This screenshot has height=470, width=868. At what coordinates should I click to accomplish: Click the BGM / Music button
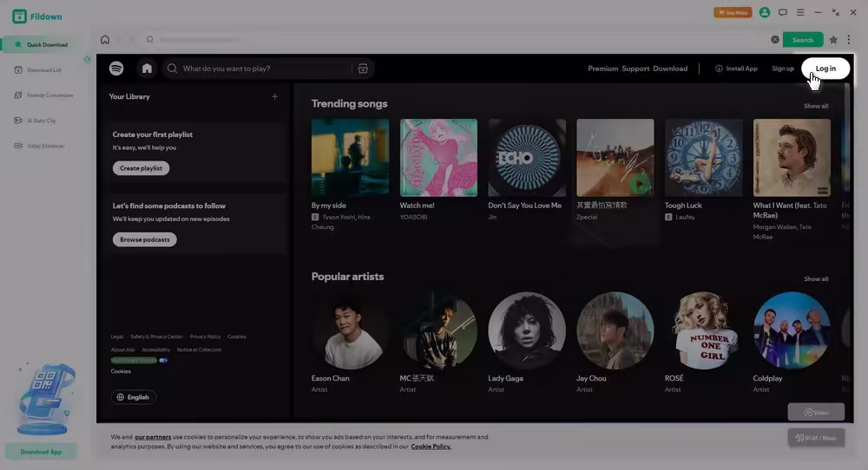(x=816, y=438)
